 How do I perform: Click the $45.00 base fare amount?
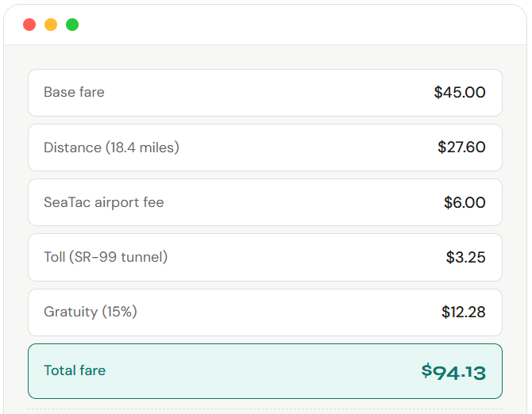coord(460,92)
